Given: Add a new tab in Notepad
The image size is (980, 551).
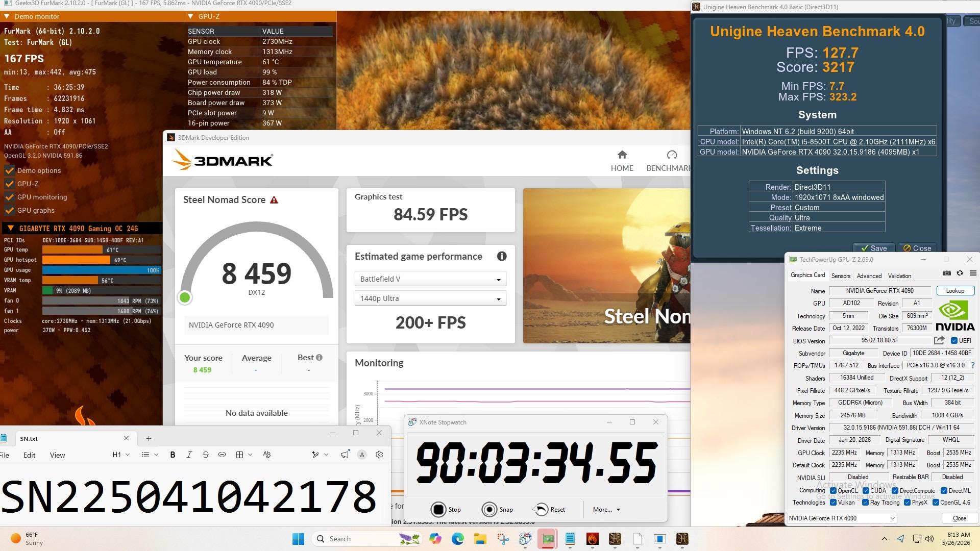Looking at the screenshot, I should point(149,438).
